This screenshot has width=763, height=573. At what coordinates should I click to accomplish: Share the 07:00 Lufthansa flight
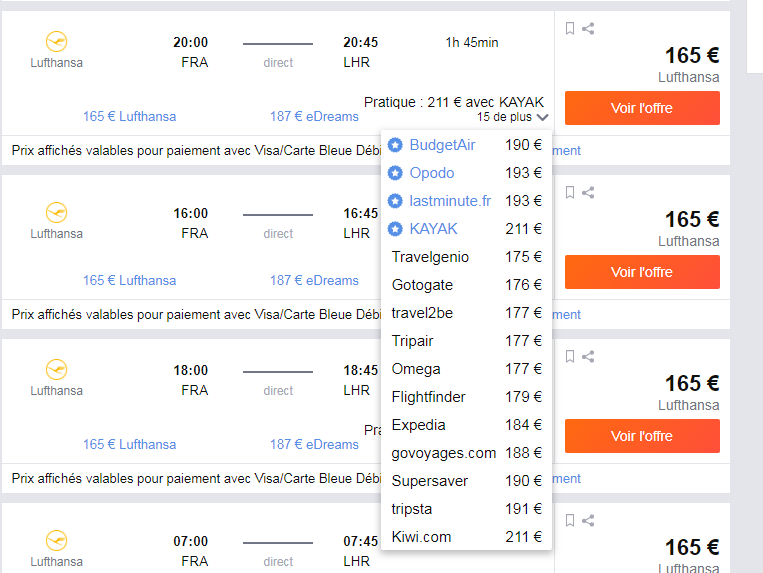[x=588, y=520]
